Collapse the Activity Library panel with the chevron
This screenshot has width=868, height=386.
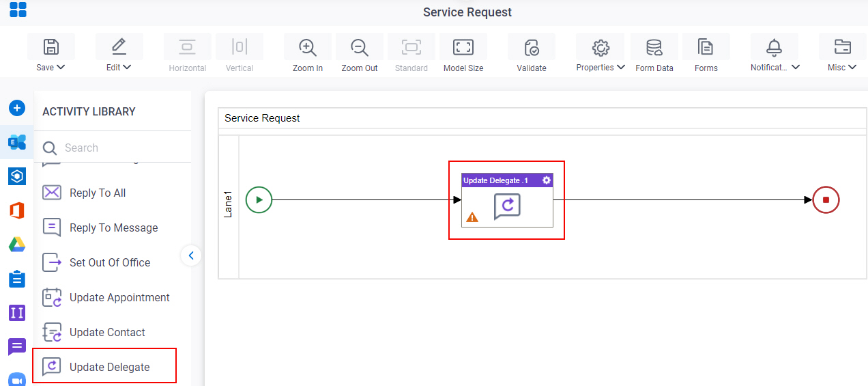coord(191,256)
